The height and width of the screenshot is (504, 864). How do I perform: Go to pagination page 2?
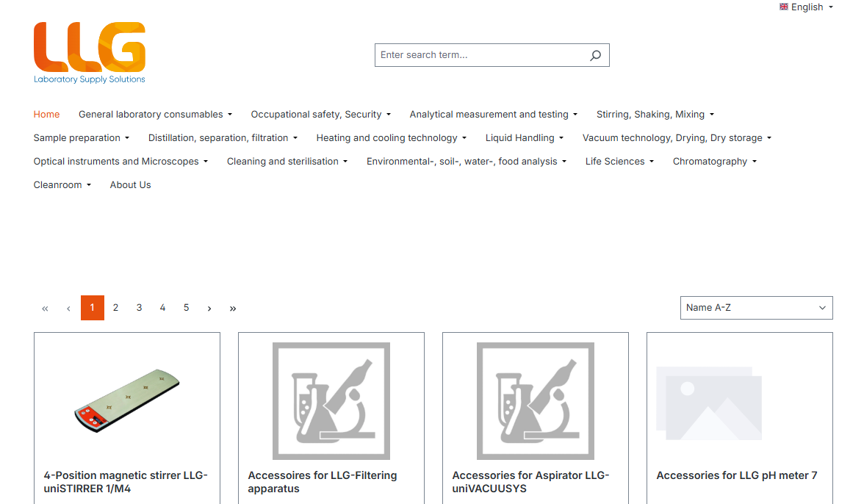point(116,308)
